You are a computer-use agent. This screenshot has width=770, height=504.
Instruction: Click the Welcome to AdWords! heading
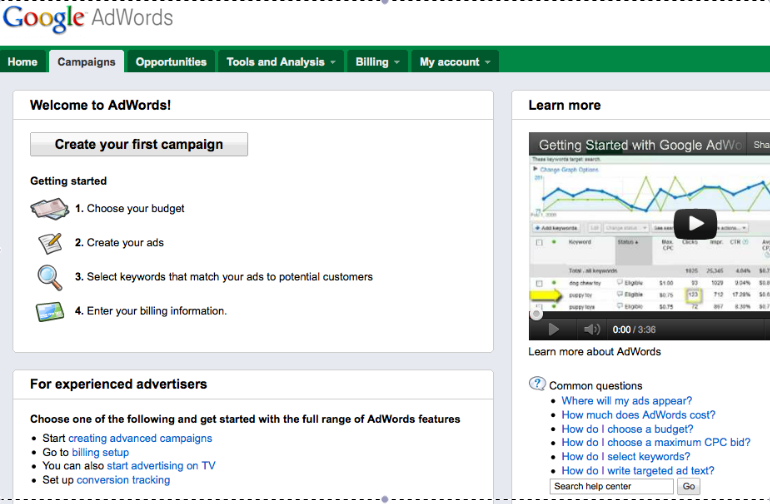[x=100, y=105]
